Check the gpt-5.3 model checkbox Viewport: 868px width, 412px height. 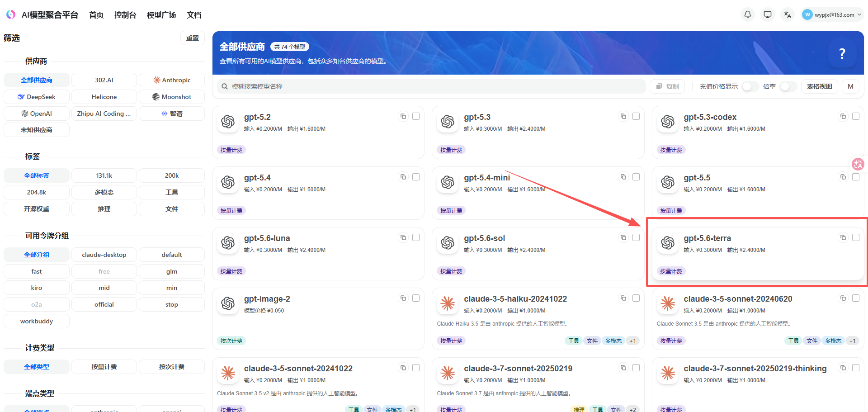tap(636, 116)
